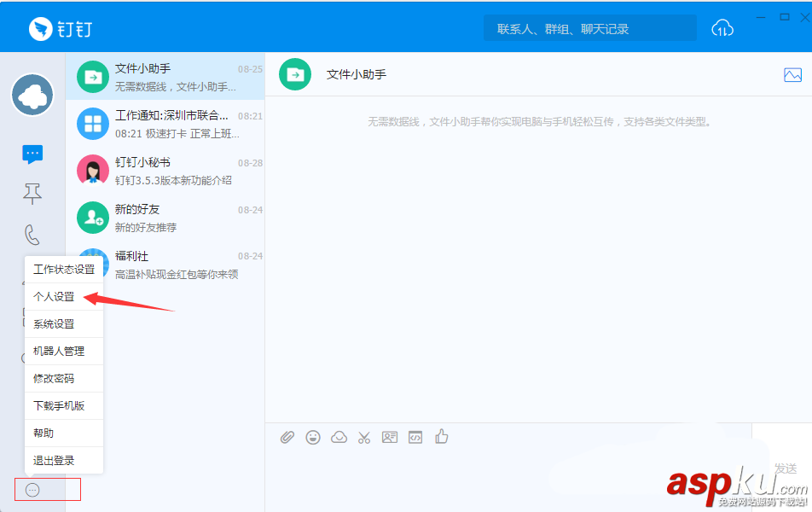Open the emoji smiley picker
812x512 pixels.
(313, 438)
